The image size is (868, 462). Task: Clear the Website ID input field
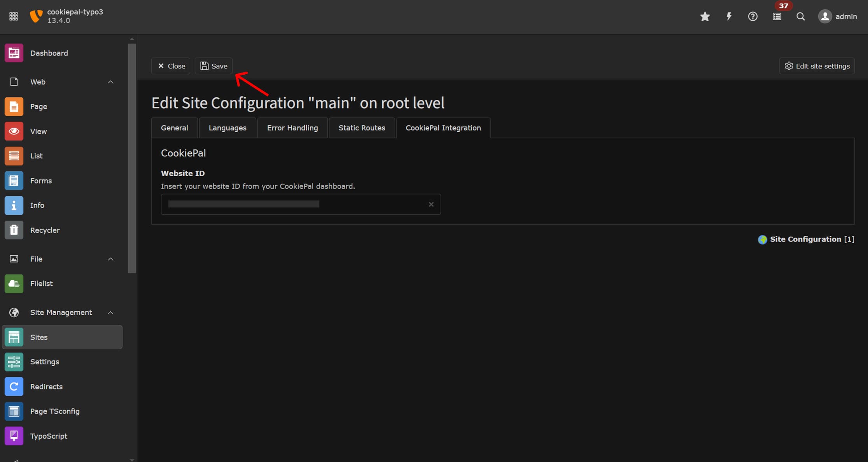click(x=432, y=204)
